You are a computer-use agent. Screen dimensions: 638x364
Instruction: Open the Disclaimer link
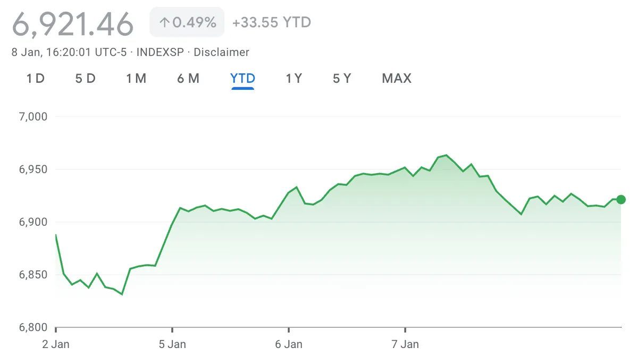coord(222,52)
